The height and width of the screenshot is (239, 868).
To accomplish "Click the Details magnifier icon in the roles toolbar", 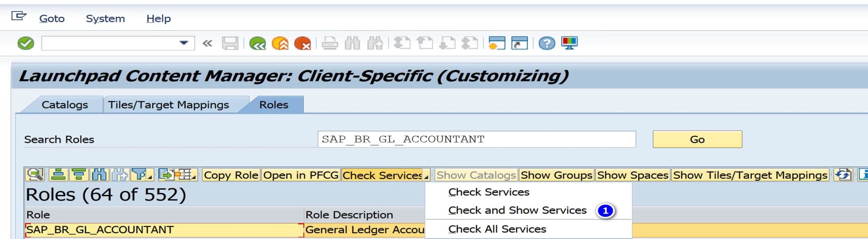I will click(35, 175).
